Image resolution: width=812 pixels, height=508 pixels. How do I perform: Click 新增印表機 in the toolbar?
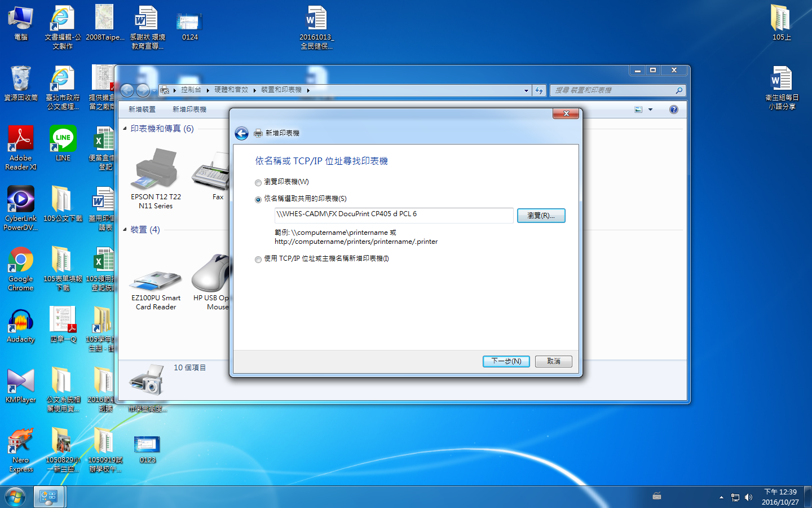point(189,110)
